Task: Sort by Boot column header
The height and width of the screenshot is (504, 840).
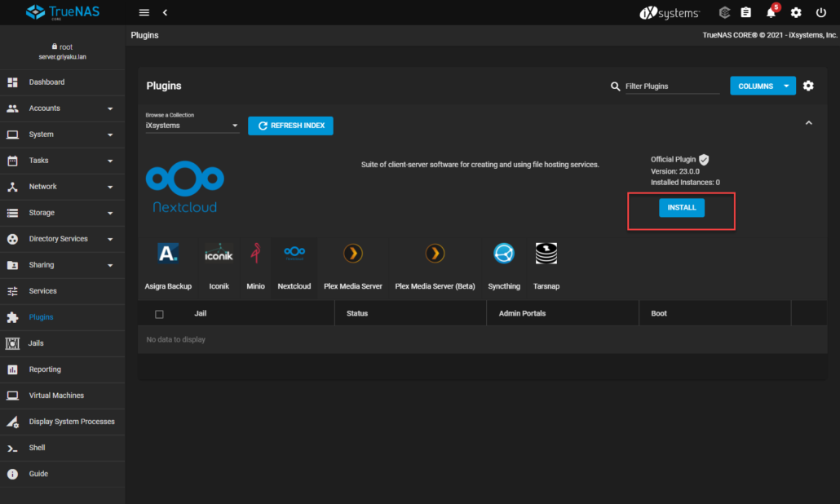Action: pos(659,313)
